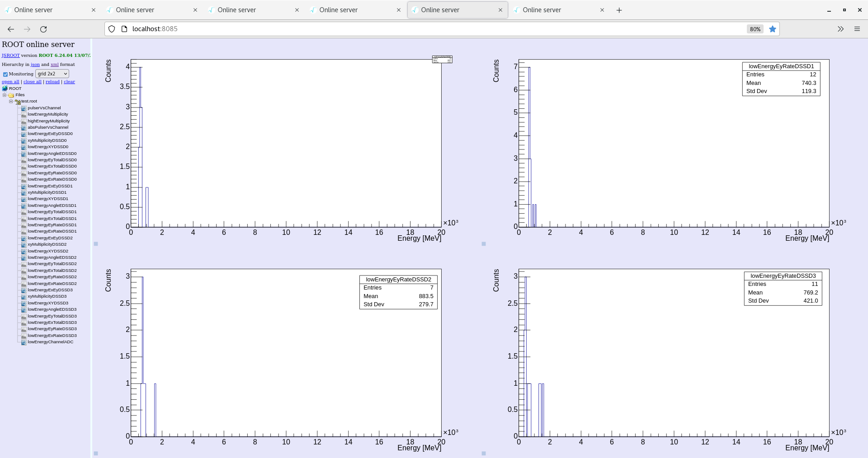Click the back navigation arrow
Image resolution: width=868 pixels, height=458 pixels.
(10, 29)
